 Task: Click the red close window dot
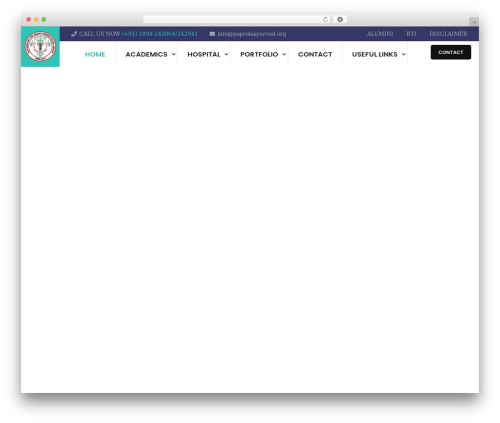click(x=29, y=19)
